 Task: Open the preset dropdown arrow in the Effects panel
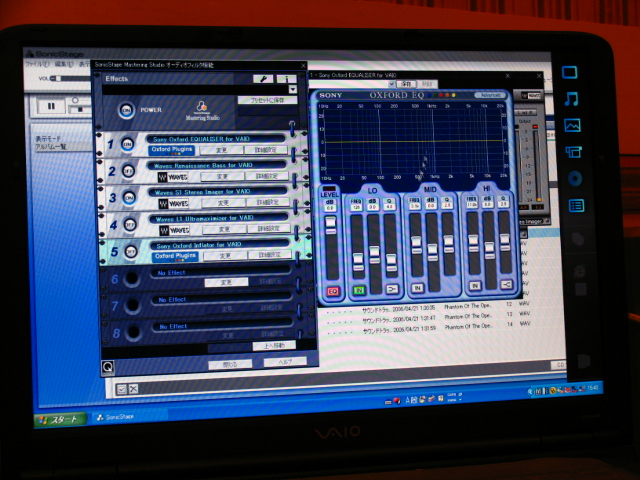(x=293, y=89)
